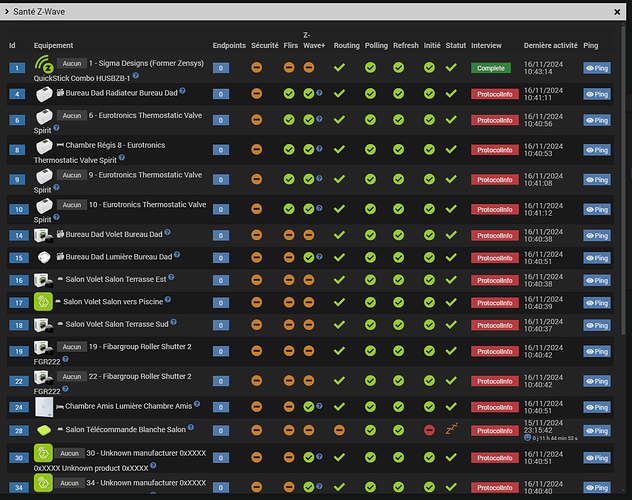Collapse the Santé Z-Wave panel chevron
Viewport: 632px width, 500px height.
coord(6,12)
